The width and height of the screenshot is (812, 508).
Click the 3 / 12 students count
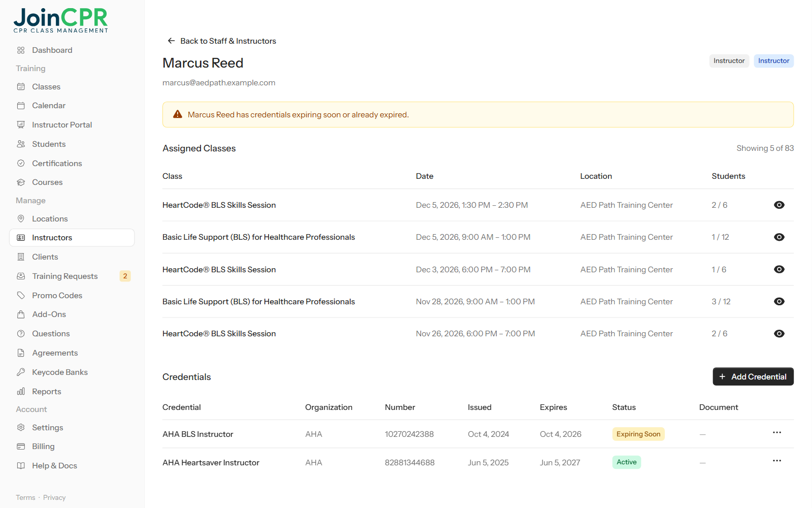(721, 302)
